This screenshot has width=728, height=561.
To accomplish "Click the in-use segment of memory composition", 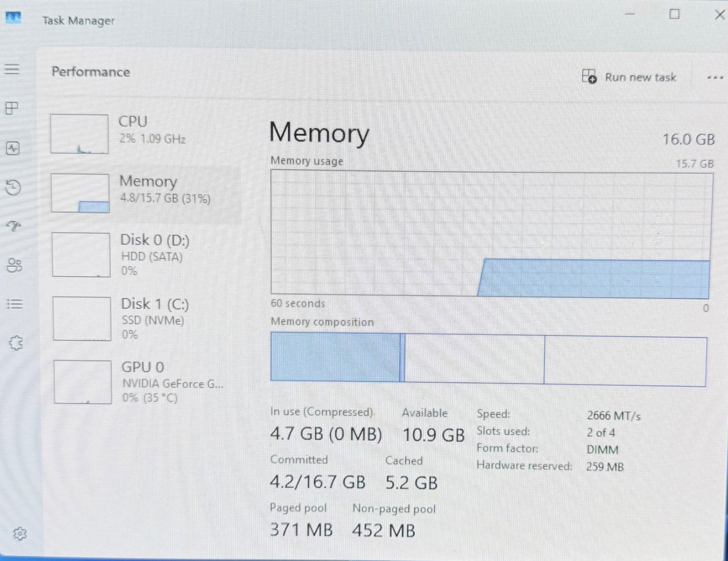I will tap(335, 357).
